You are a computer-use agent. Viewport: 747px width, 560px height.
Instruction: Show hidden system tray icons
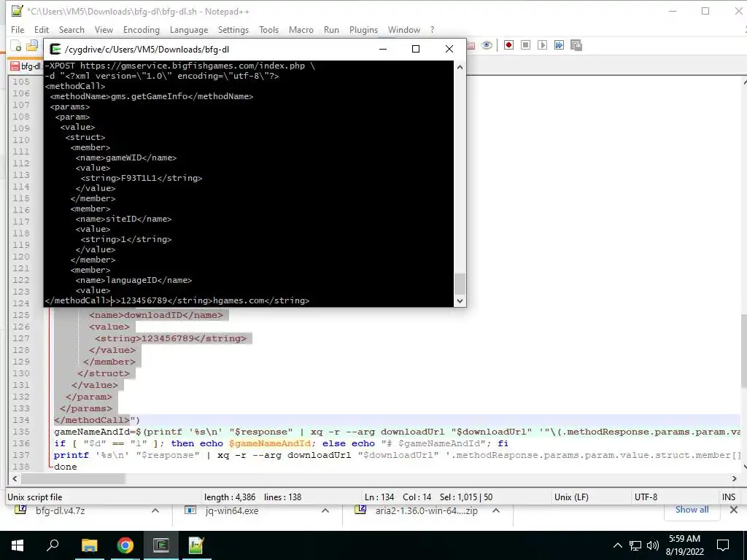pyautogui.click(x=617, y=545)
